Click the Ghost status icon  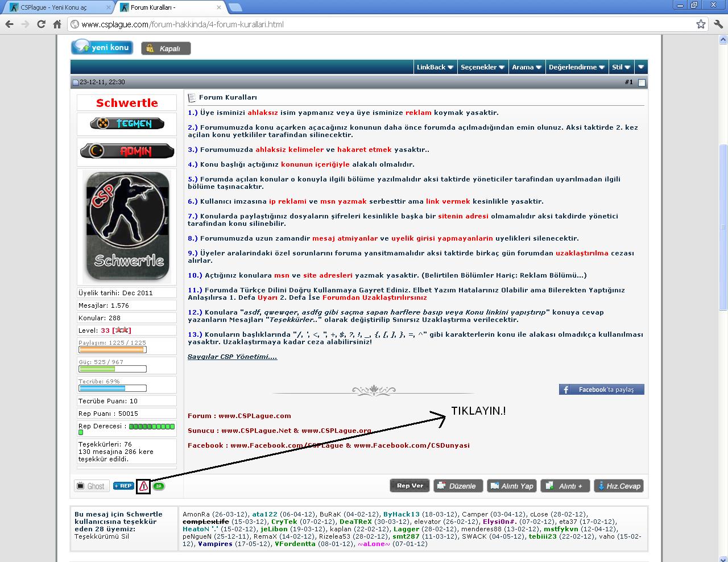pos(91,486)
